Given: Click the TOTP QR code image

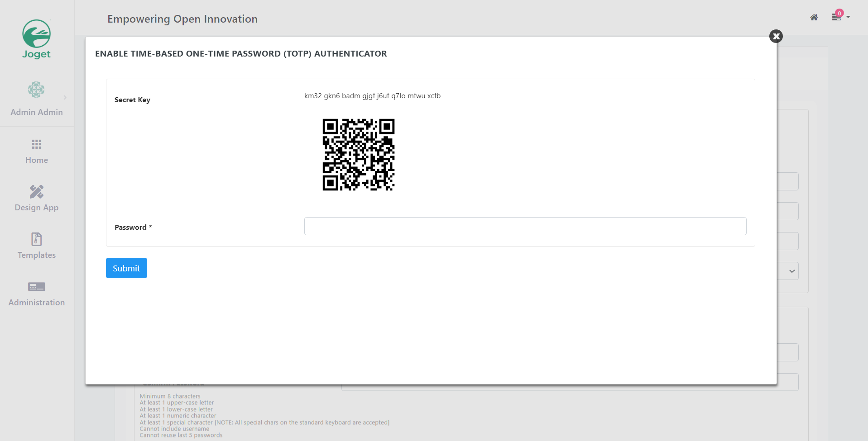Looking at the screenshot, I should coord(359,155).
